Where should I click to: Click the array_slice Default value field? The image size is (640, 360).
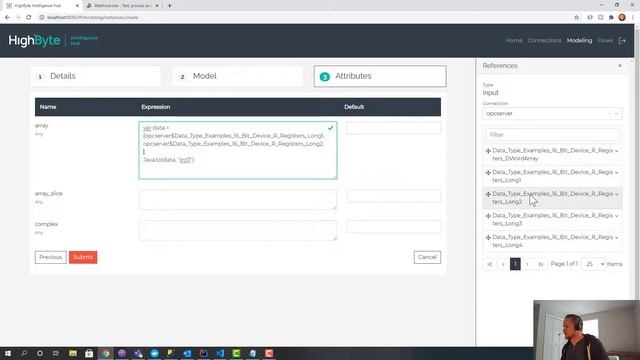[394, 196]
